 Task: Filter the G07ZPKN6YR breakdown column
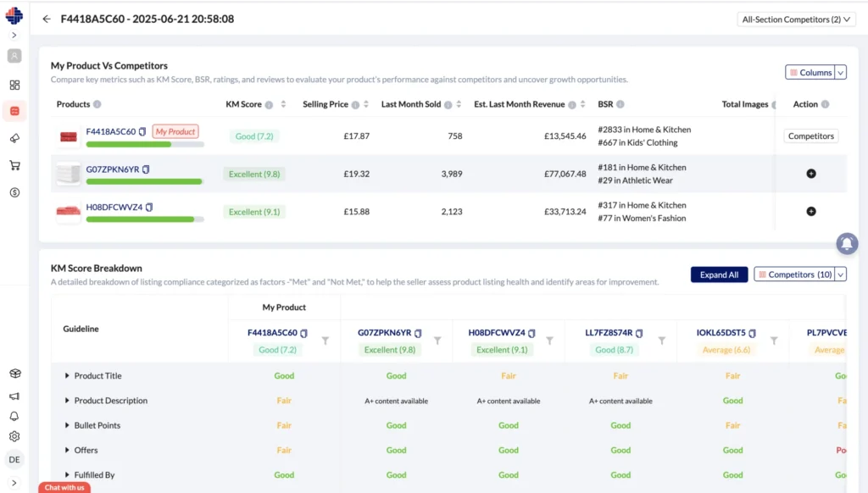point(437,341)
